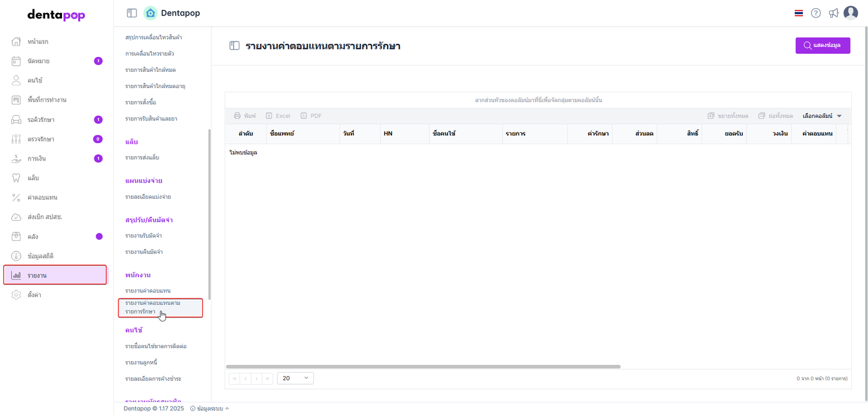The image size is (868, 415).
Task: Open the คนไข้ person icon
Action: coord(17,81)
